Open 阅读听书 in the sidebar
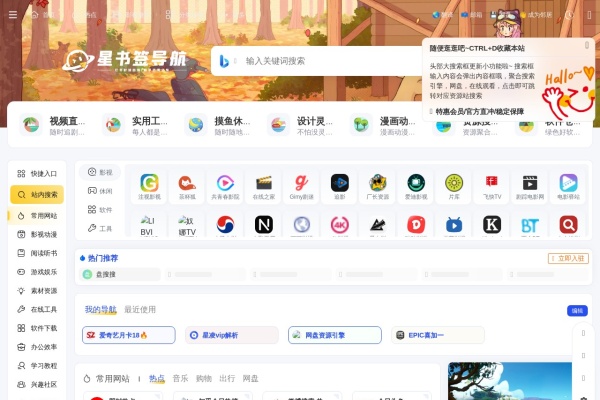The width and height of the screenshot is (600, 400). point(37,253)
